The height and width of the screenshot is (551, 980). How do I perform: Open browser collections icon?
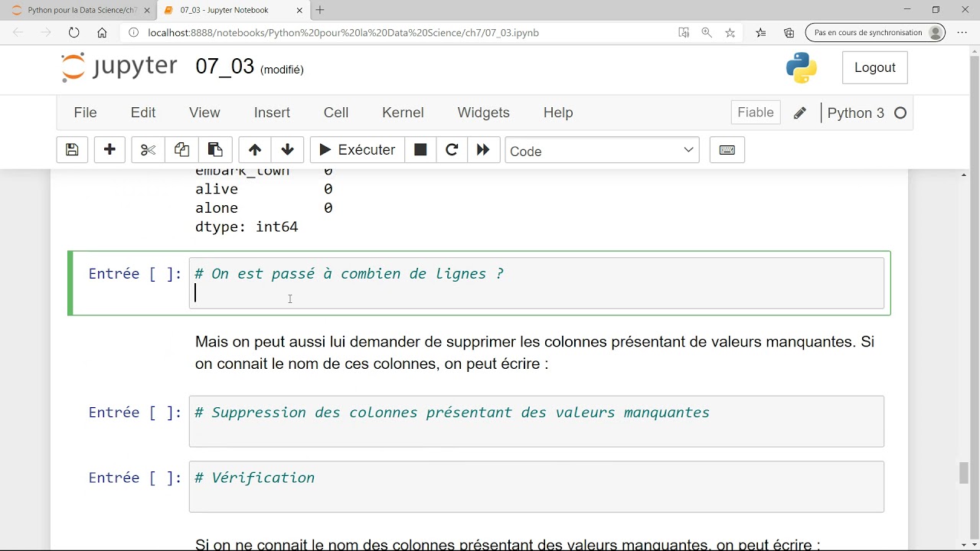coord(789,33)
